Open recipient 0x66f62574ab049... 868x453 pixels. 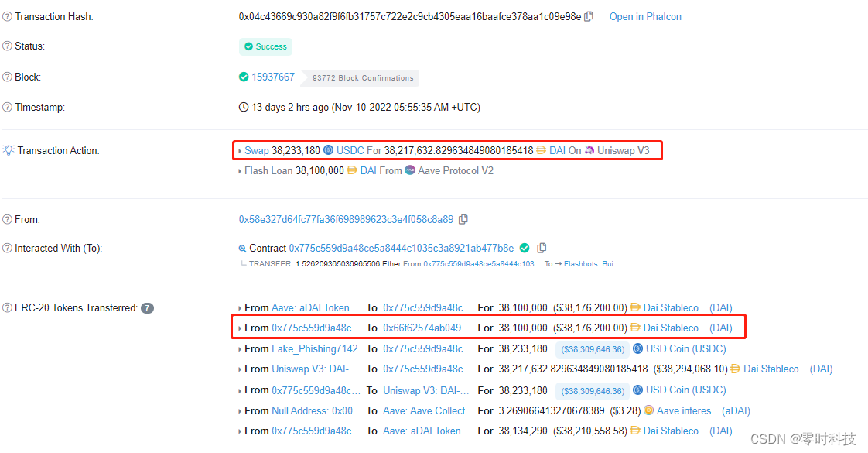pyautogui.click(x=426, y=328)
